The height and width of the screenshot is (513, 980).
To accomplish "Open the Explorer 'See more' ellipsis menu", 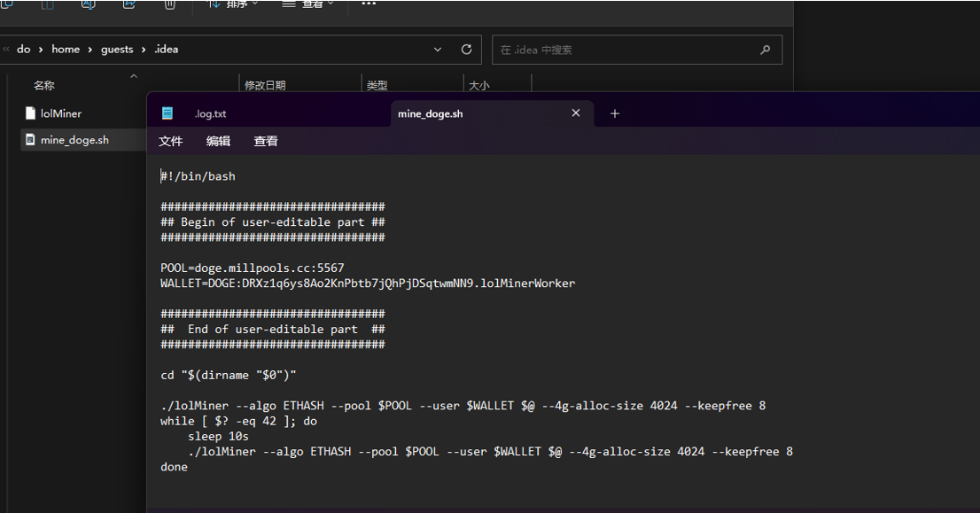I will 369,4.
